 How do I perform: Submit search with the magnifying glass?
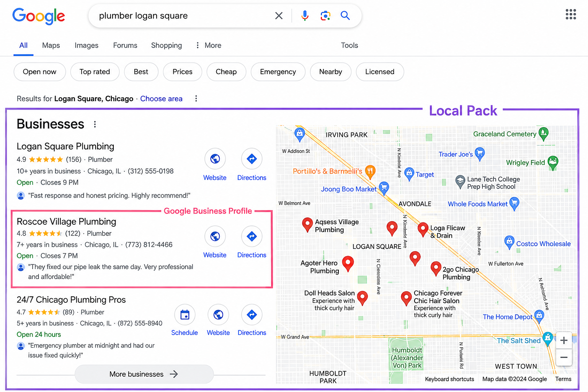[x=345, y=16]
